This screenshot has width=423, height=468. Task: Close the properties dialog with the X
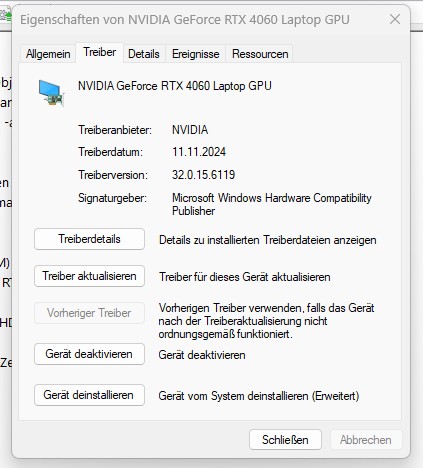(x=395, y=19)
